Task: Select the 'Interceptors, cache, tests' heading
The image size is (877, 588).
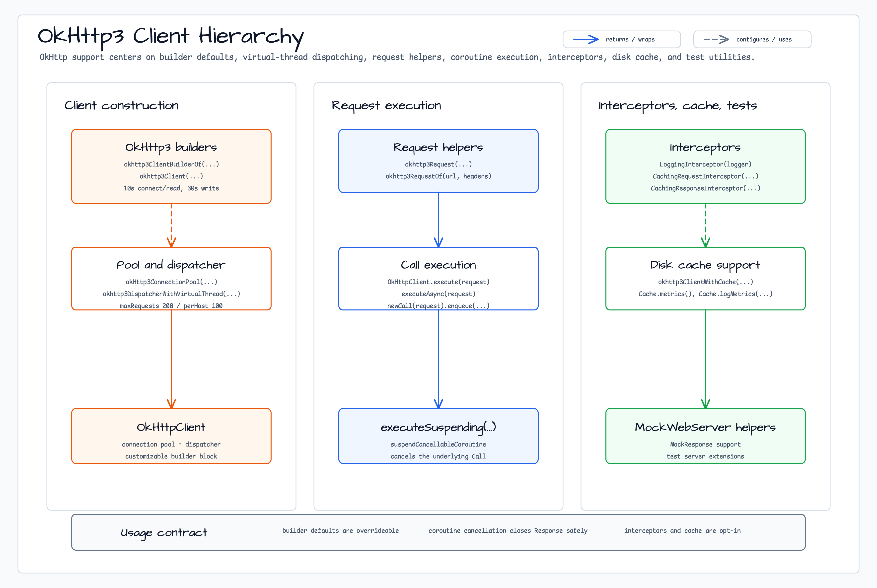Action: [677, 106]
